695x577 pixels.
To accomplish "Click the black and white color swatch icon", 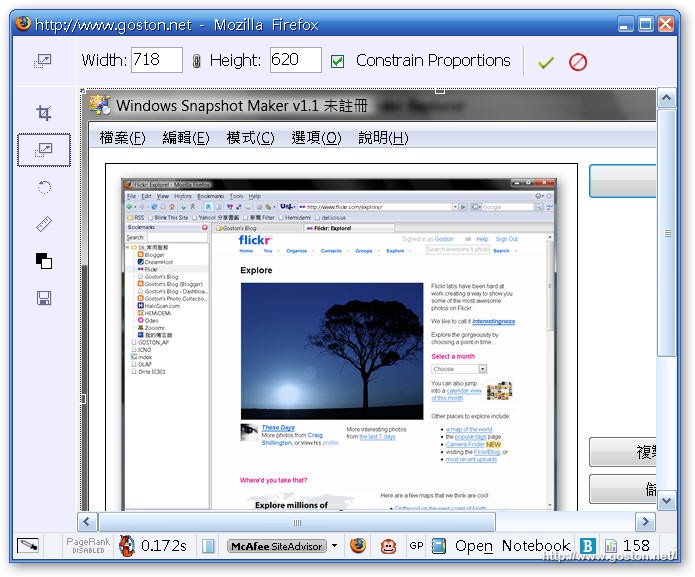I will pos(44,261).
